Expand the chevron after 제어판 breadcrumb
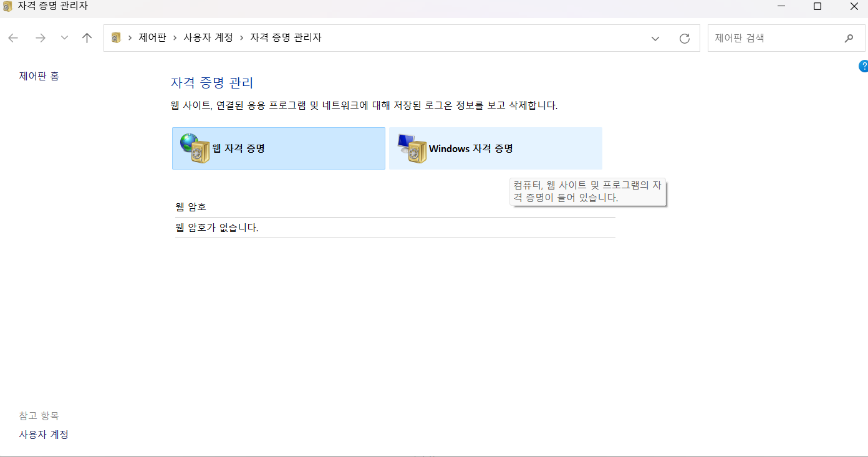 [175, 38]
